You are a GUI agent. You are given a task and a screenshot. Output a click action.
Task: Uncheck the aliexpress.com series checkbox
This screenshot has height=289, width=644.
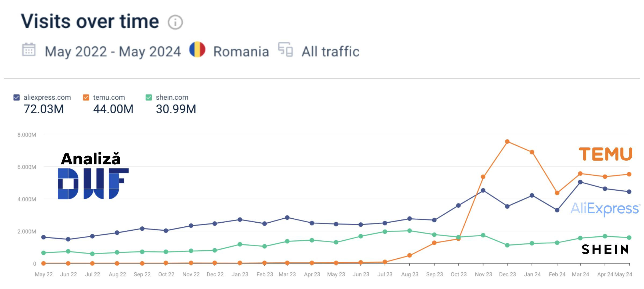pyautogui.click(x=17, y=97)
